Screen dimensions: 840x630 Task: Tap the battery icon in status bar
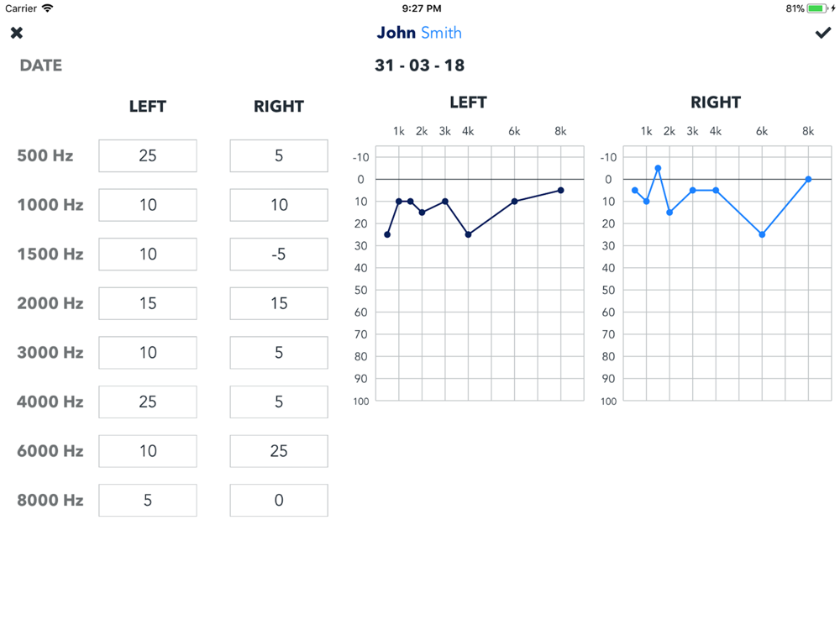click(x=816, y=8)
